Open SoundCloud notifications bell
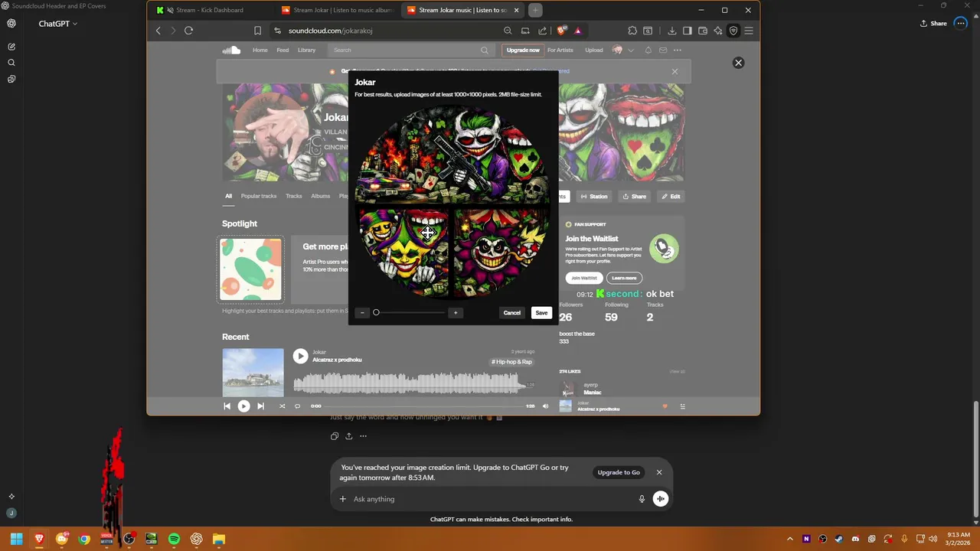980x551 pixels. pos(648,50)
